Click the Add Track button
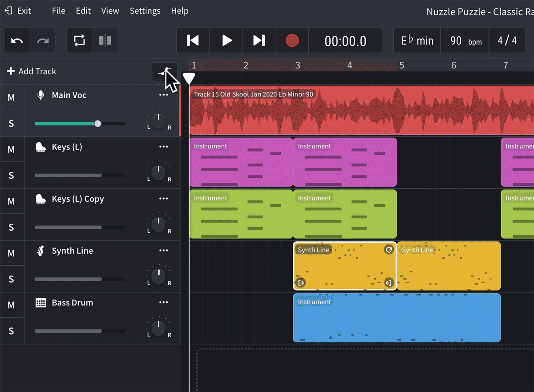This screenshot has height=392, width=534. [x=32, y=71]
